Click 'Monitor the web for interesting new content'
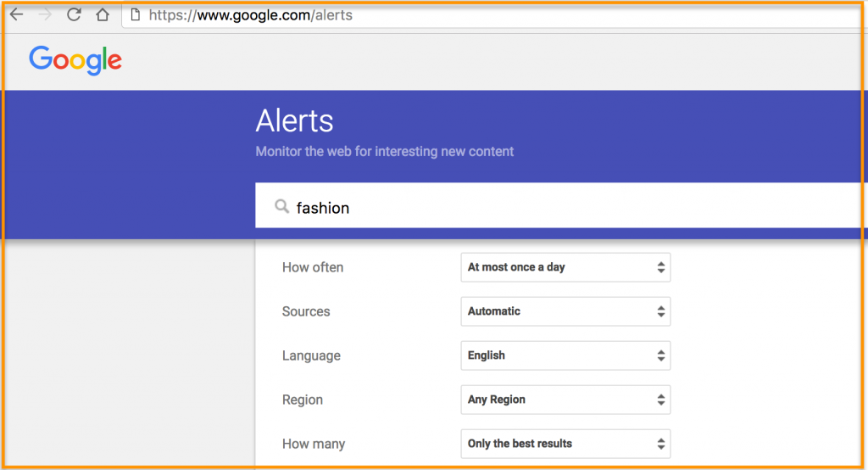This screenshot has width=868, height=470. 384,151
